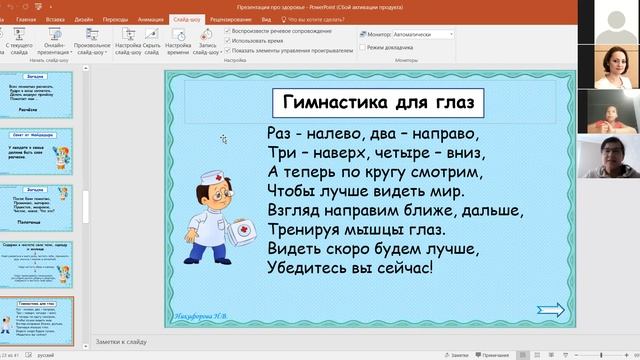Open the Рецензирование tab
This screenshot has width=640, height=360.
[x=231, y=19]
